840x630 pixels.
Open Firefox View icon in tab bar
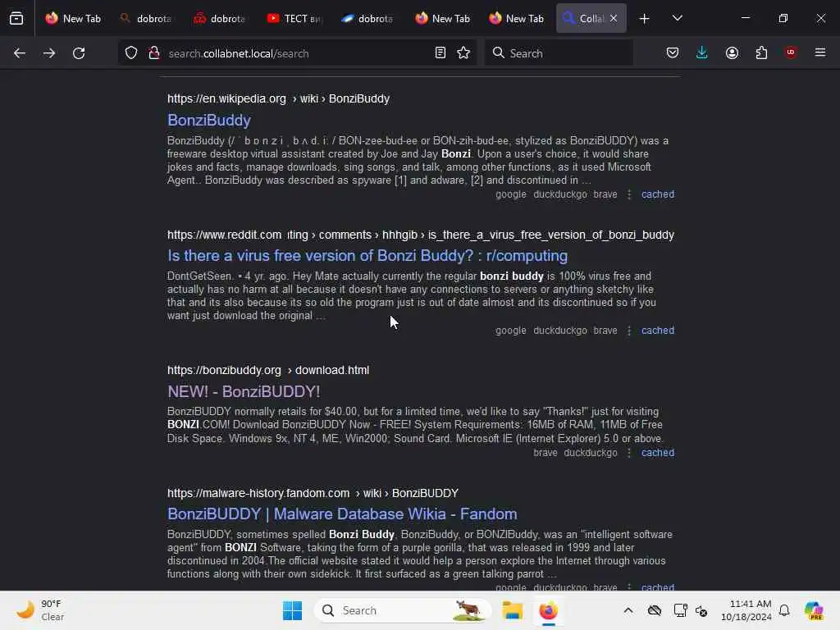click(x=16, y=18)
